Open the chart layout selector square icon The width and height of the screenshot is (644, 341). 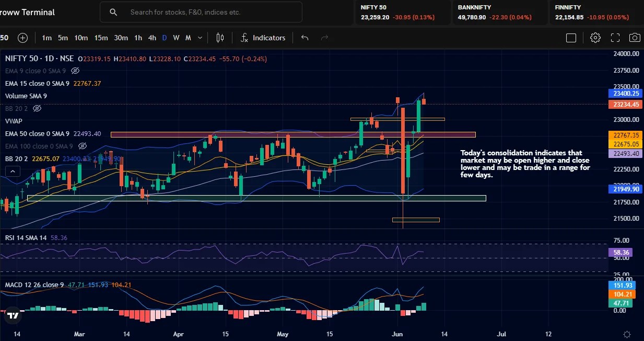[x=571, y=38]
